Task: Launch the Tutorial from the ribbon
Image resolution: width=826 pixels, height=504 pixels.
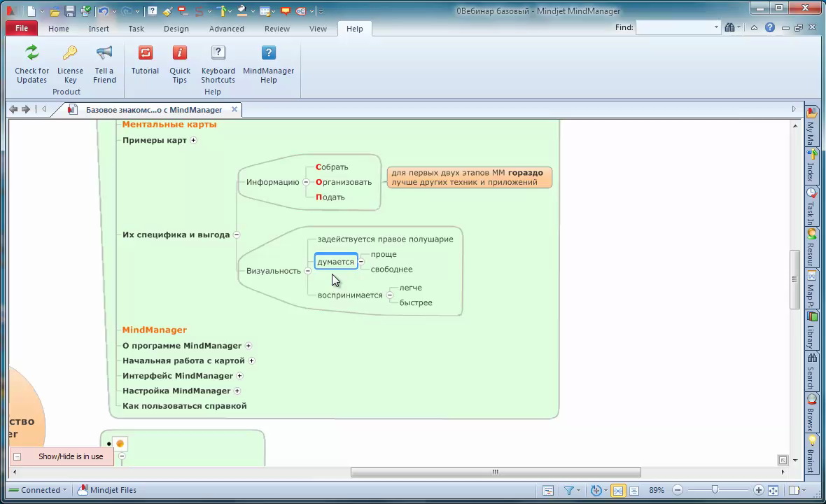Action: coord(145,60)
